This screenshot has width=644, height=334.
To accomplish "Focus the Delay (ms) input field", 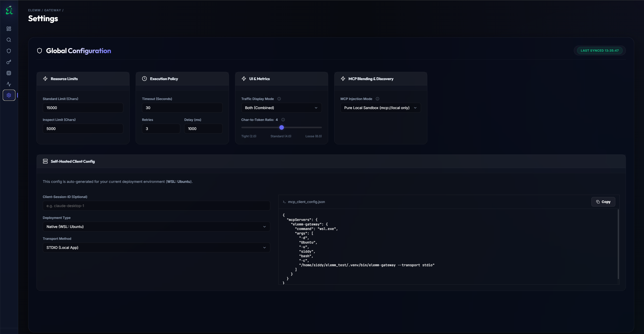I will tap(203, 129).
